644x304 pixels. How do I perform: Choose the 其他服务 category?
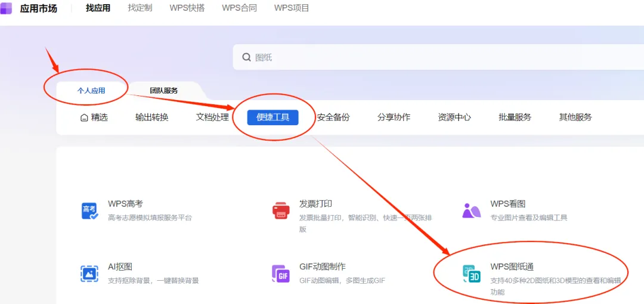(x=575, y=117)
